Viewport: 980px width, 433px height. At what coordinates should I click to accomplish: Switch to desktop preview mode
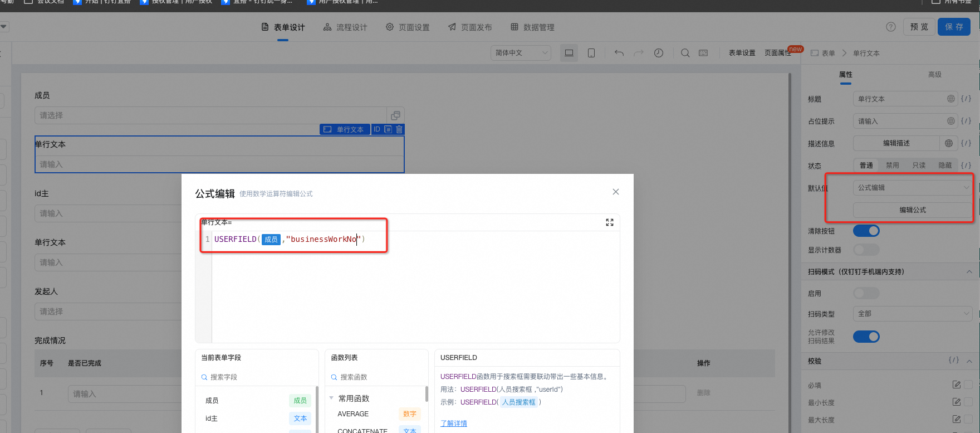569,53
